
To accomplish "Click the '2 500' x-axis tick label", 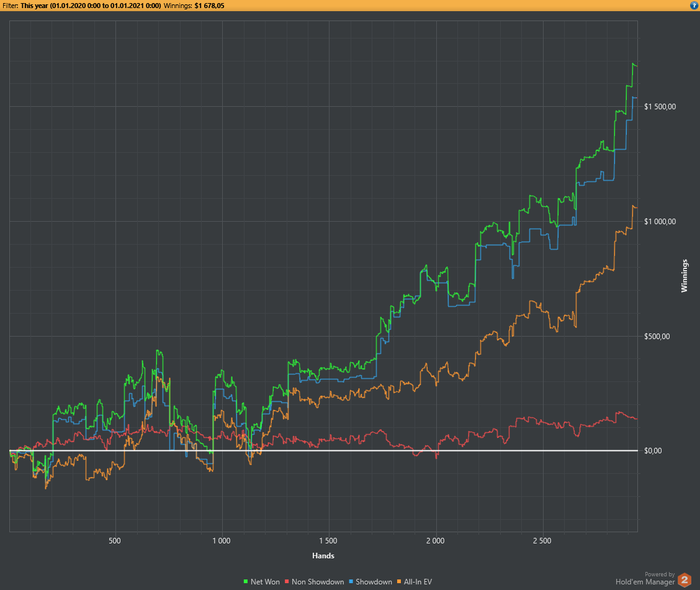I will [x=542, y=541].
